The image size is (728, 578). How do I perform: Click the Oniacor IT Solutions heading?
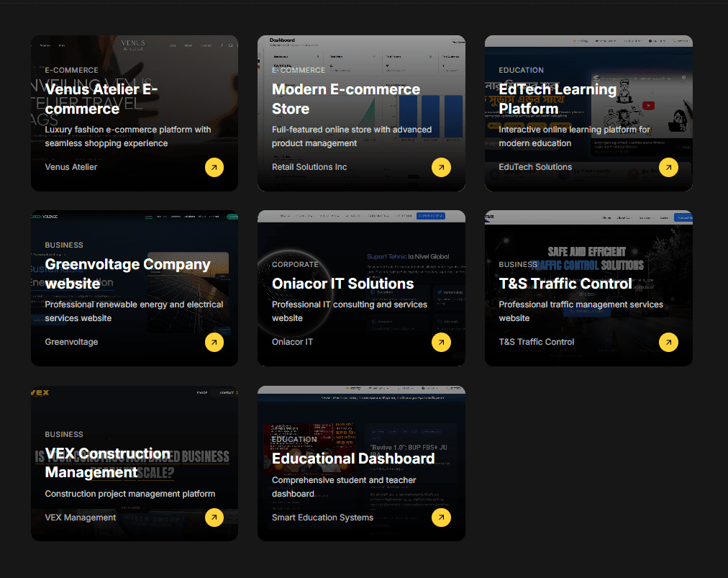coord(342,284)
